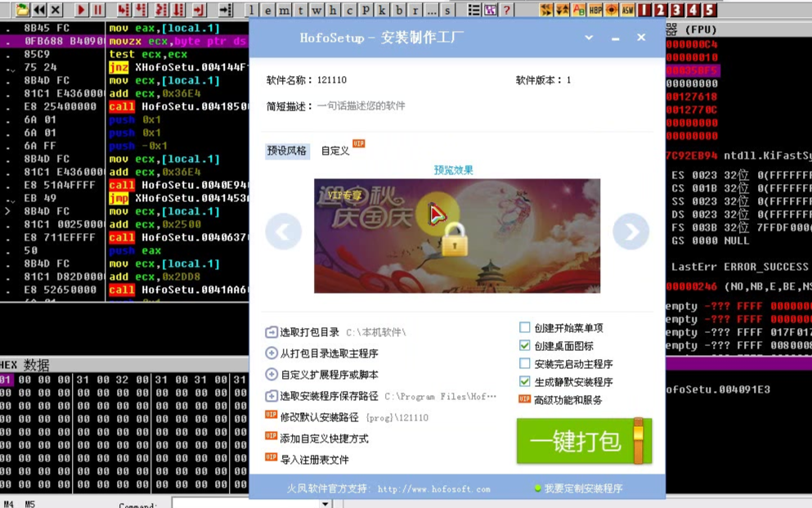The width and height of the screenshot is (812, 508).
Task: Open help with the red question mark icon
Action: click(x=507, y=9)
